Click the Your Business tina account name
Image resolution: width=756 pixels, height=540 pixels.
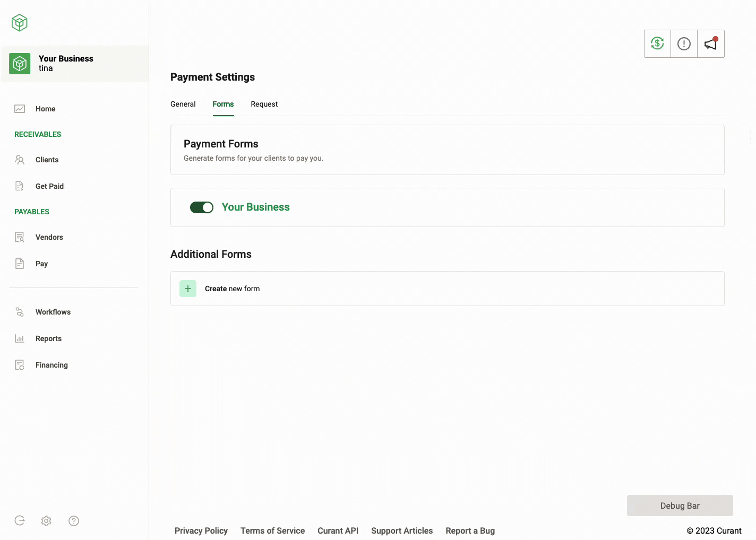point(66,63)
